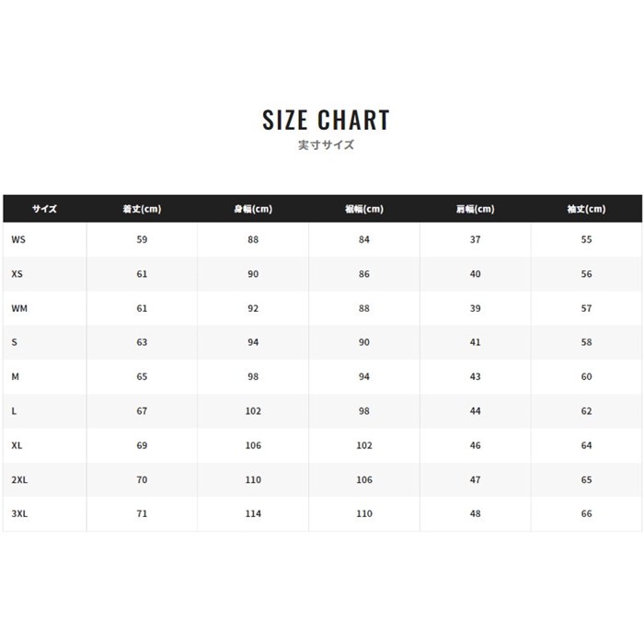Image resolution: width=644 pixels, height=644 pixels.
Task: Click the 着丈(cm) column header
Action: tap(142, 209)
